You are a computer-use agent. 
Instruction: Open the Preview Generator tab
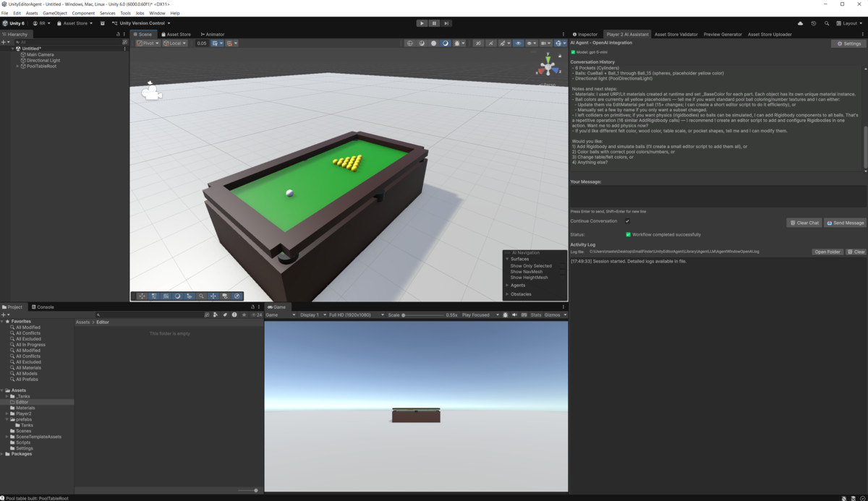point(723,34)
